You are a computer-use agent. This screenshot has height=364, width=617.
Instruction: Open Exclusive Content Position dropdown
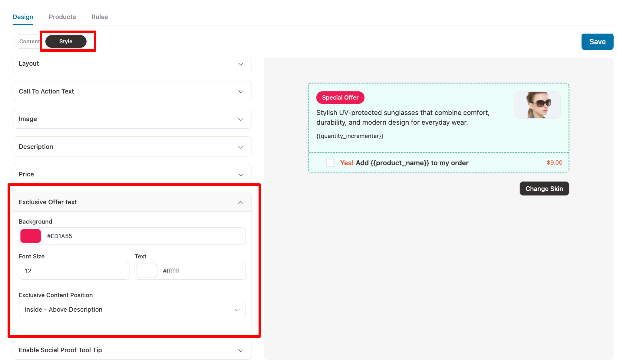[x=132, y=310]
